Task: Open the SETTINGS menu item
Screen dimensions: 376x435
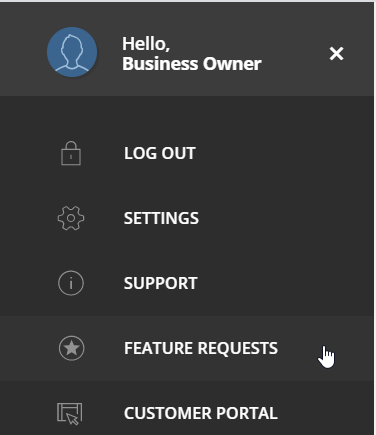Action: pos(187,218)
